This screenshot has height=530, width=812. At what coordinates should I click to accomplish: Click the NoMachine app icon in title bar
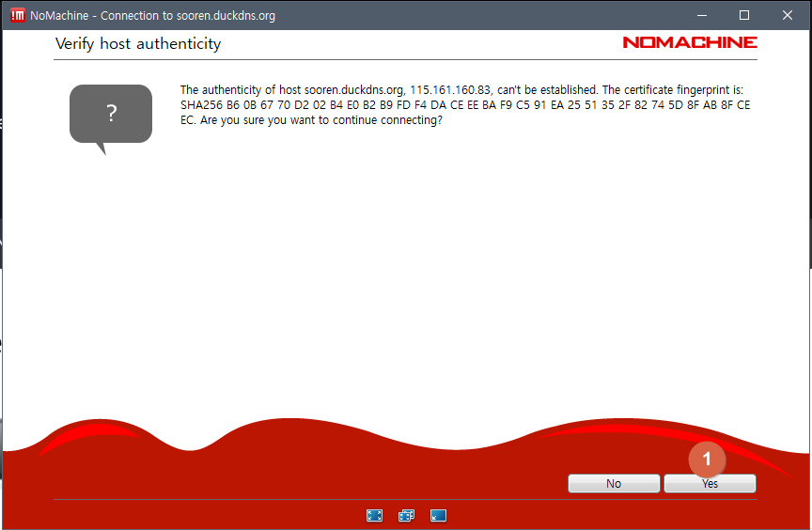tap(17, 15)
